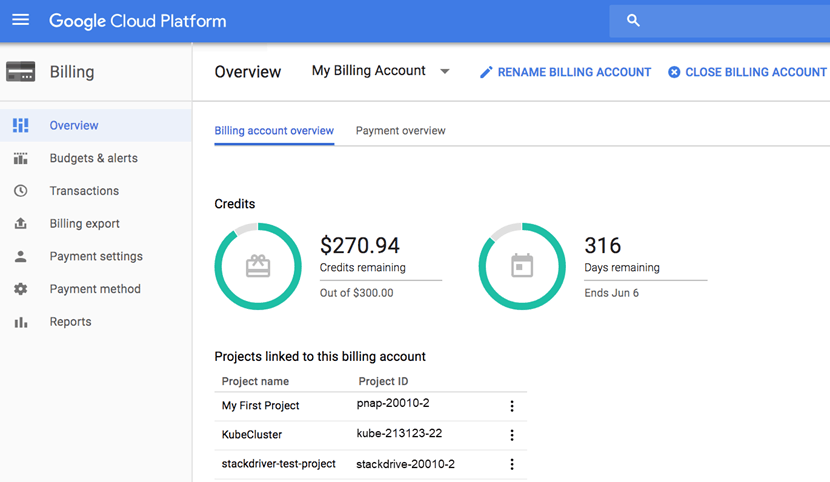Click the Credits section heading
The image size is (830, 482).
[x=234, y=204]
